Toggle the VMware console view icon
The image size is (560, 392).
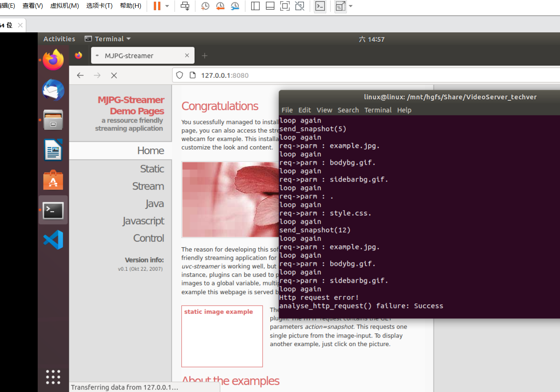pyautogui.click(x=320, y=6)
